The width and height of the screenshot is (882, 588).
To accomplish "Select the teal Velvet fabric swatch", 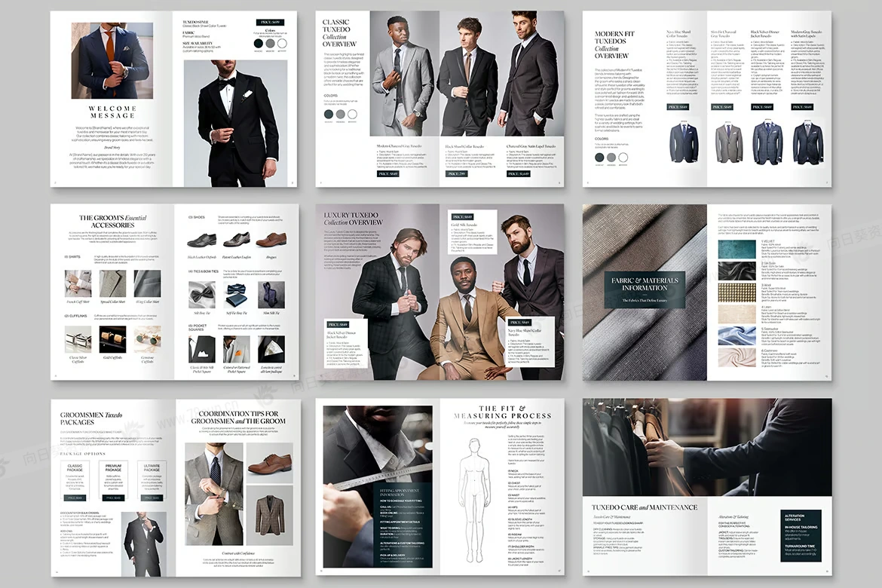I will pos(731,250).
